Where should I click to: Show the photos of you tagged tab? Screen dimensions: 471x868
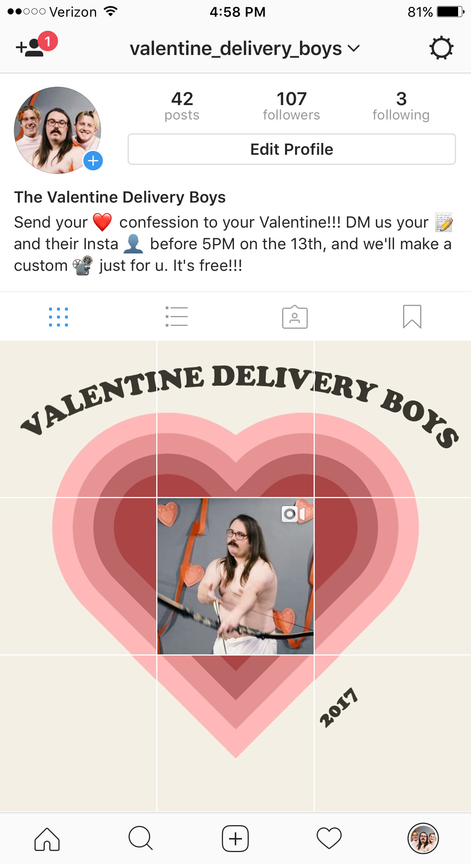(x=295, y=317)
